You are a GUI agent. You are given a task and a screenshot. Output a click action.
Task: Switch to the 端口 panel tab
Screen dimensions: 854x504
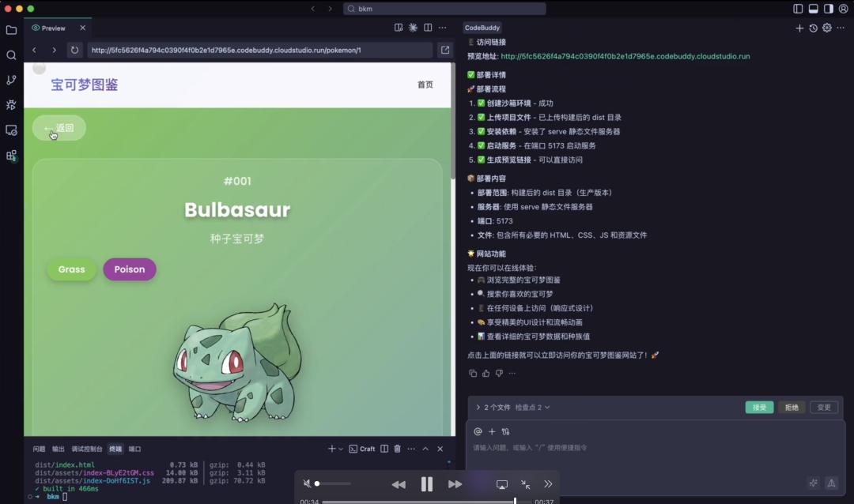[134, 449]
